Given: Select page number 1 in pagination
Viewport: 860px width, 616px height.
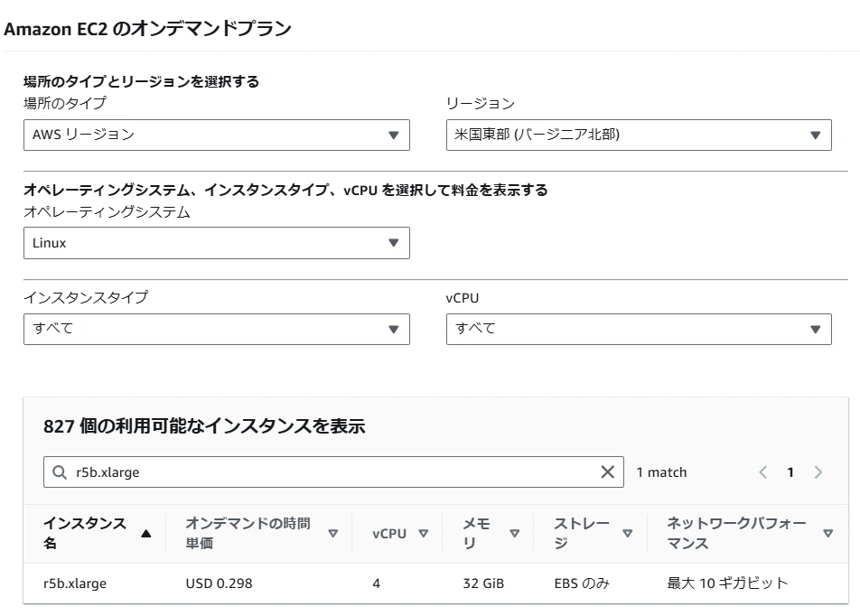Looking at the screenshot, I should 790,472.
